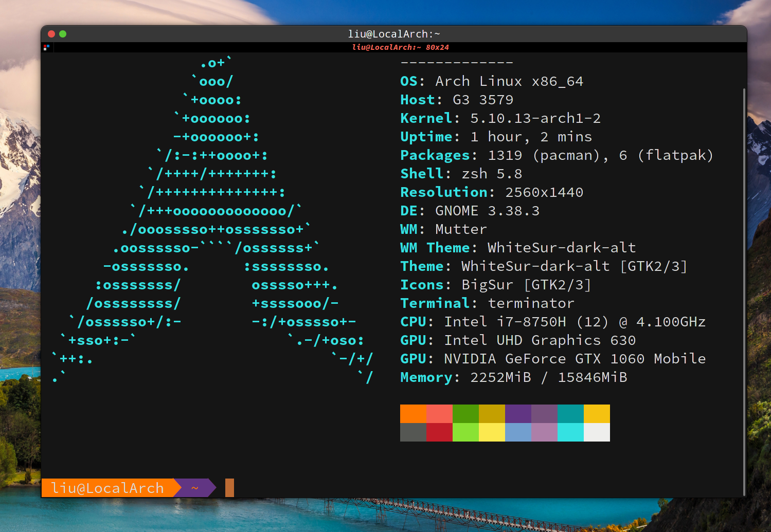771x532 pixels.
Task: Click the teal color block
Action: (x=571, y=414)
